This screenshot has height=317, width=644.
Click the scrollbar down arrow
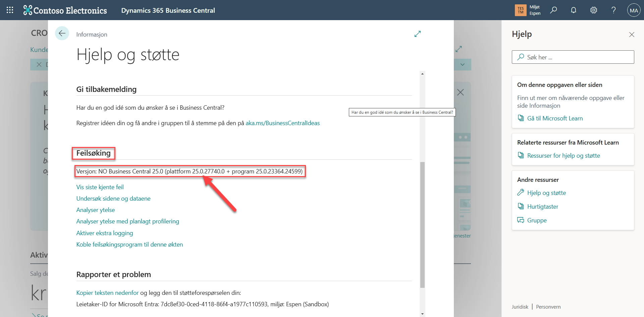422,314
